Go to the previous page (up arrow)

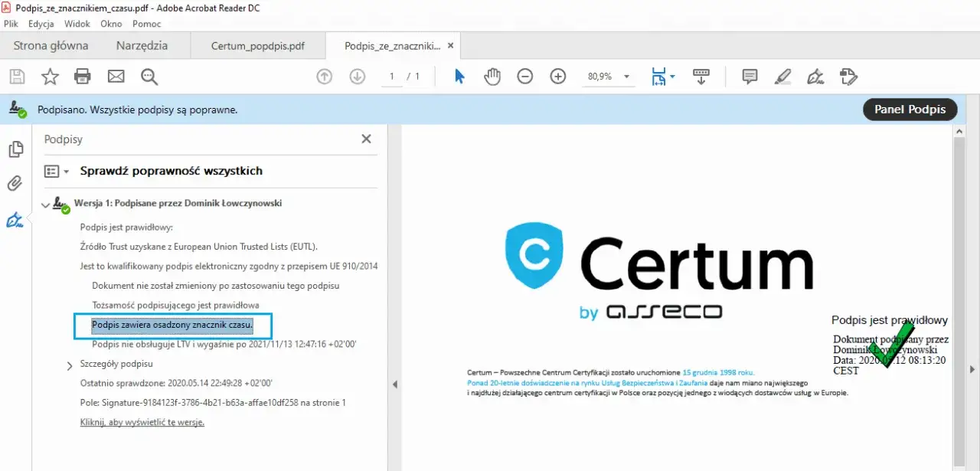[x=325, y=77]
